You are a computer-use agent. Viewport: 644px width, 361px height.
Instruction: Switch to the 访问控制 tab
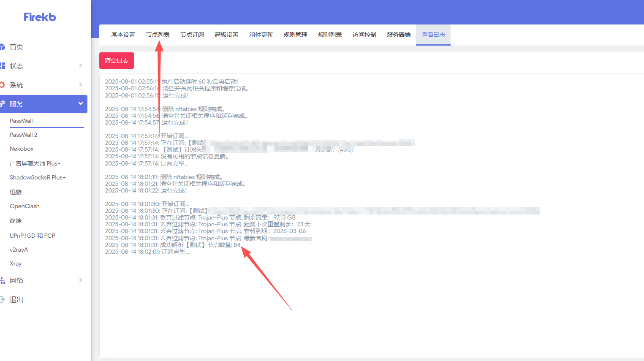tap(364, 35)
